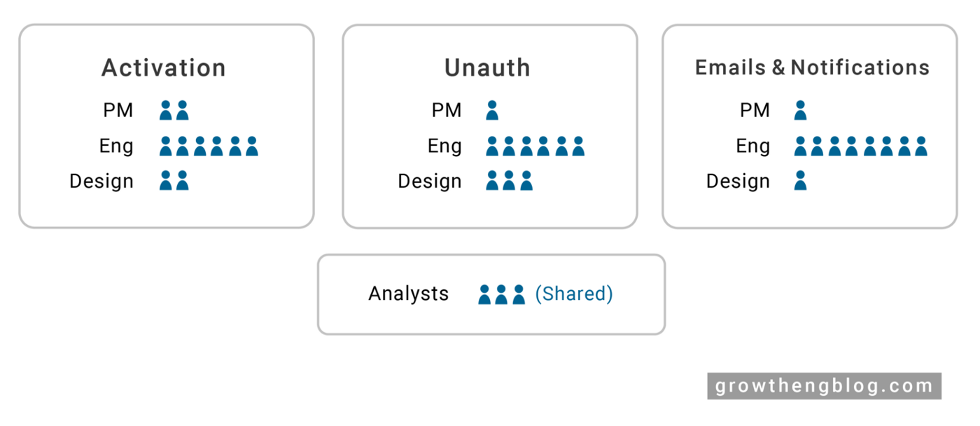Click the Design person icon in Emails & Notifications
This screenshot has height=426, width=980.
point(801,181)
